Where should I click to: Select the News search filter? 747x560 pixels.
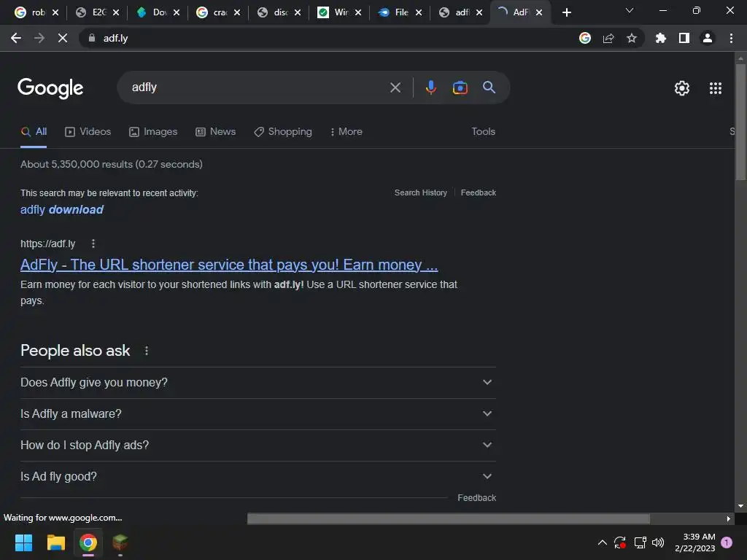point(215,132)
